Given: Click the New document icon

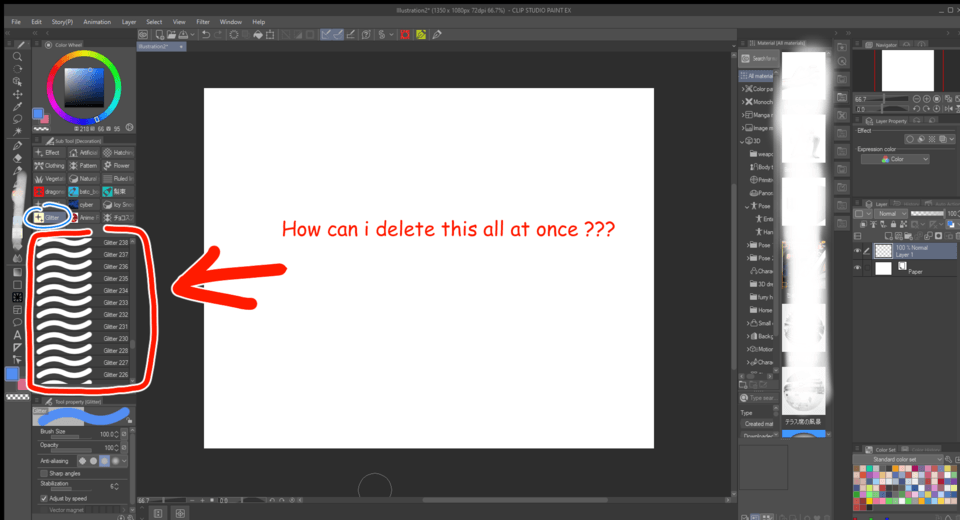Looking at the screenshot, I should click(159, 35).
